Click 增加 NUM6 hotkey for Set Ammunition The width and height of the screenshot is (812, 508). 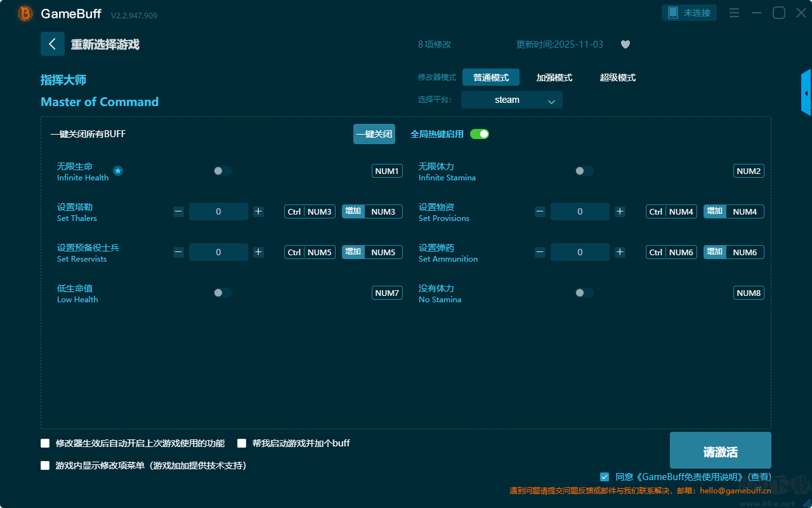(734, 252)
